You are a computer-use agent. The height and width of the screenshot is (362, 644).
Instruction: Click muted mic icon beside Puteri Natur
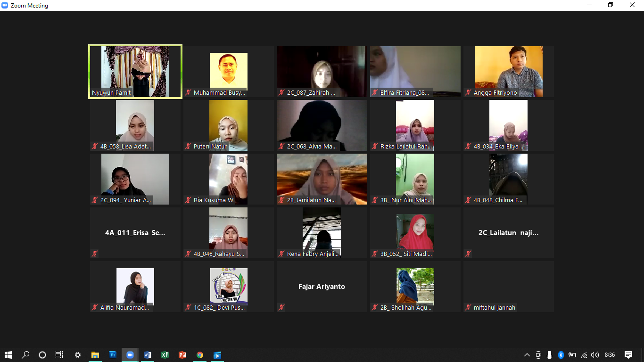tap(188, 147)
